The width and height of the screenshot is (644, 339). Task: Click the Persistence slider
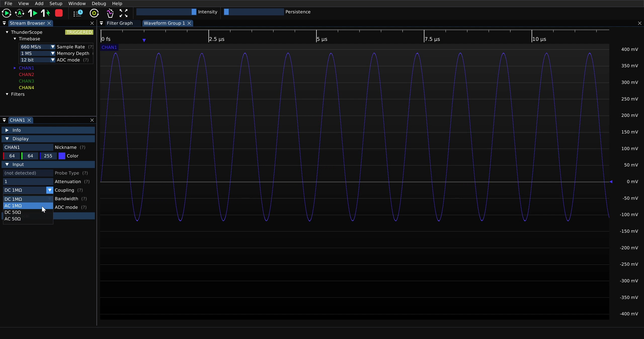(254, 12)
